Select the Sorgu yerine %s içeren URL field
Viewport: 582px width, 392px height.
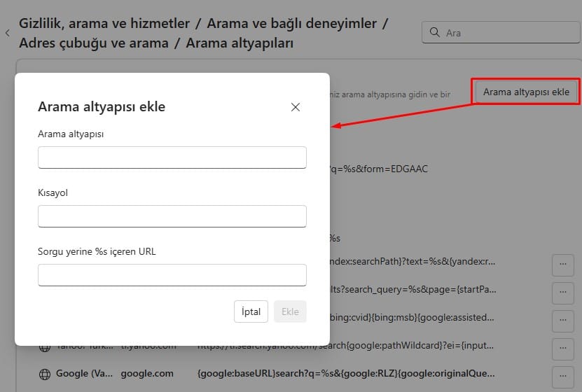[172, 275]
